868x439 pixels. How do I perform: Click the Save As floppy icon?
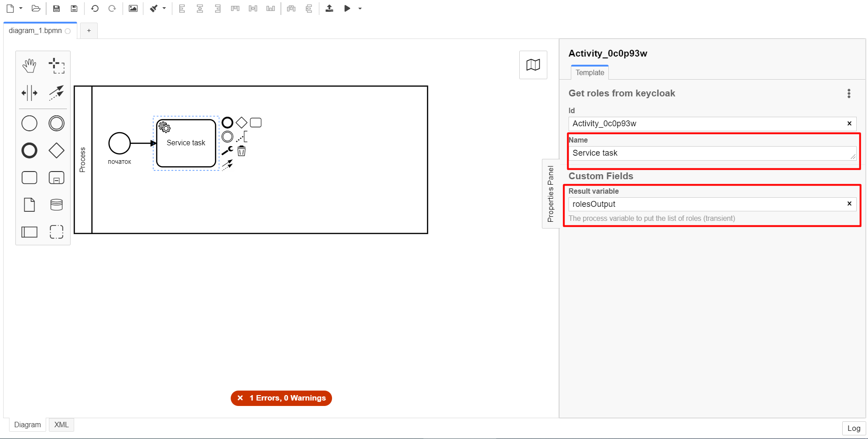click(74, 9)
